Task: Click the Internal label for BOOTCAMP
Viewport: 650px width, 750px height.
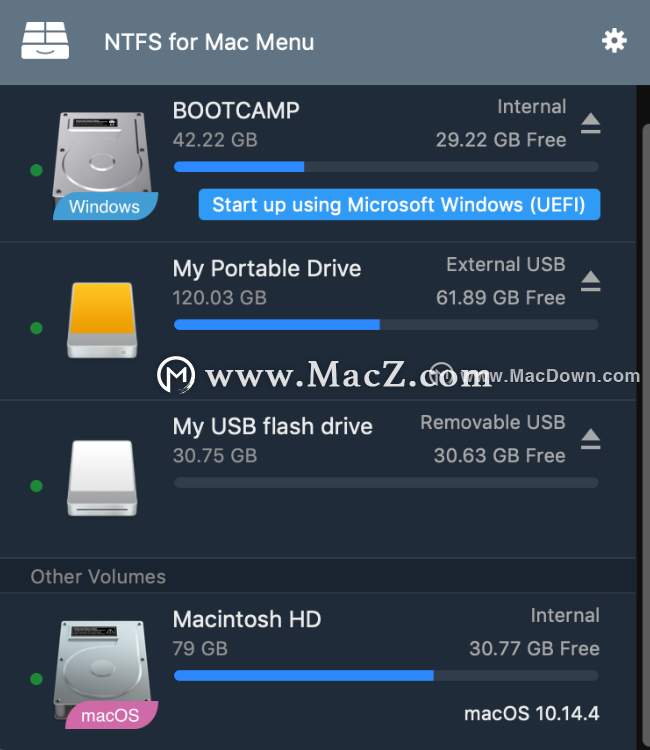Action: coord(532,107)
